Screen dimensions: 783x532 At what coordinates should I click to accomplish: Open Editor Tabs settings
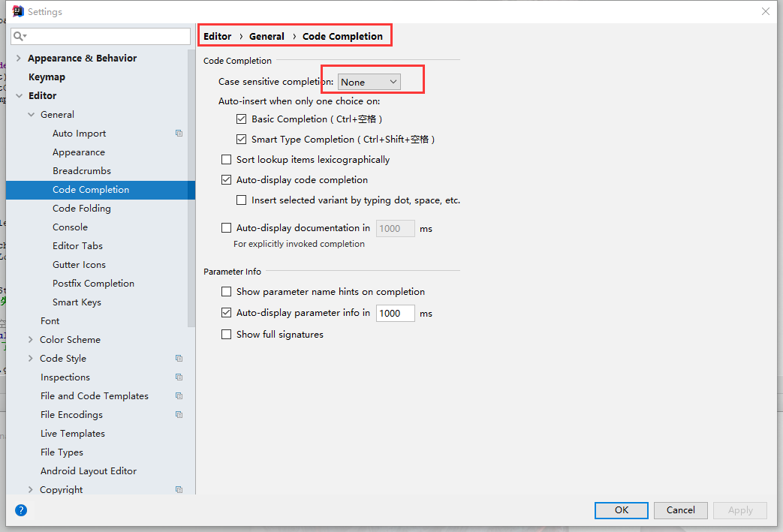coord(77,245)
